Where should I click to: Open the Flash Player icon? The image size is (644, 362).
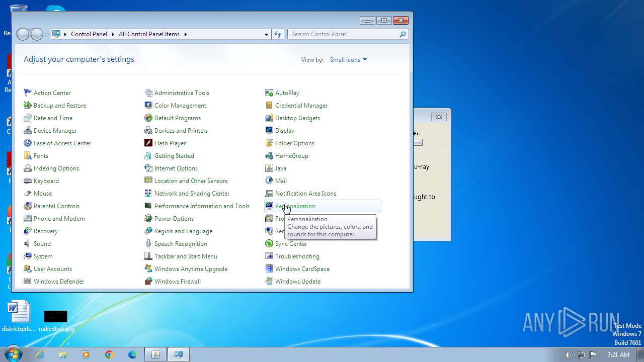(x=148, y=143)
